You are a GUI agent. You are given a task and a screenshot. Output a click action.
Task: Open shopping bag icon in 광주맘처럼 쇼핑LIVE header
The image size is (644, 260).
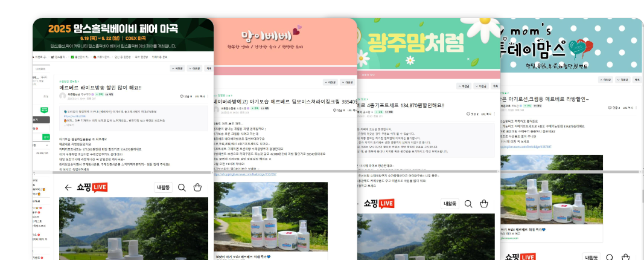pyautogui.click(x=484, y=204)
